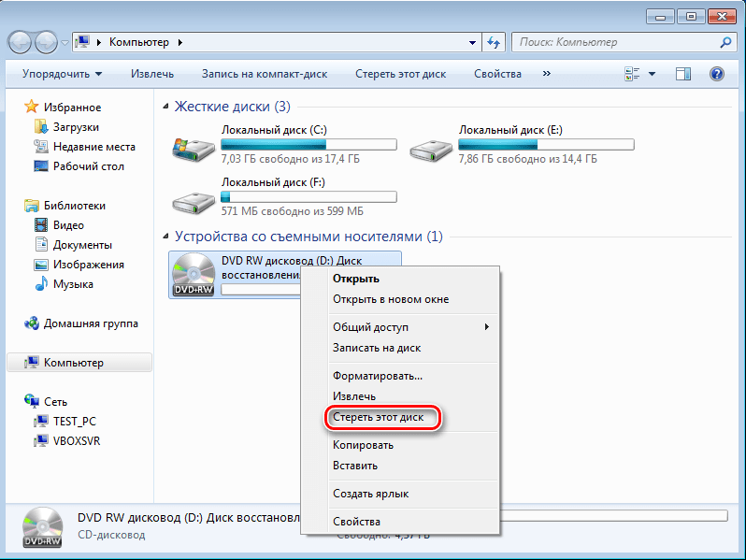Click the refresh arrows icon in address bar

point(494,42)
